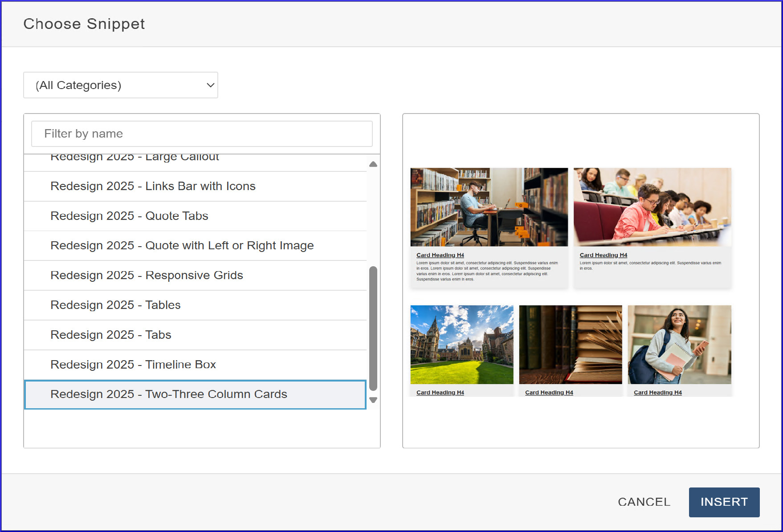Click the scroll up arrow in list
783x532 pixels.
[373, 164]
